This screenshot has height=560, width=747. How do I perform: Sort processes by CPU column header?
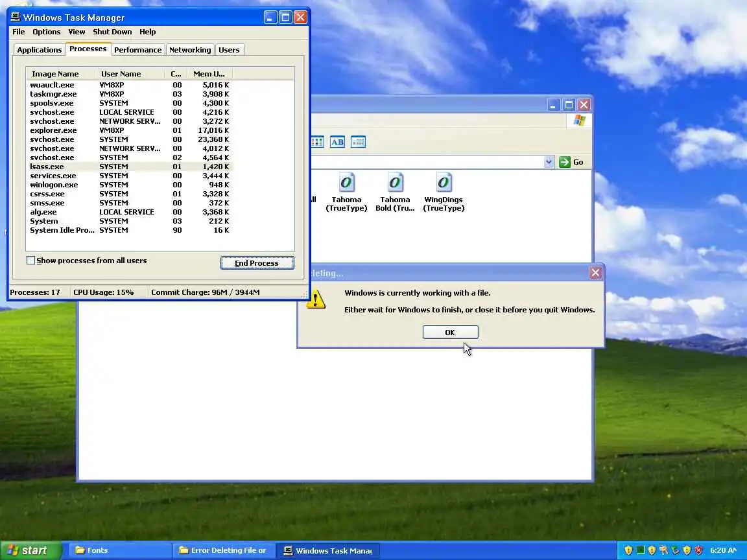[176, 74]
